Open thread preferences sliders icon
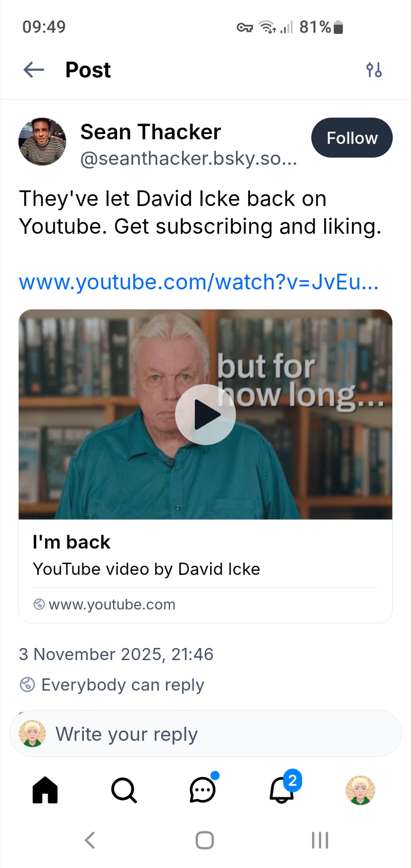 click(x=374, y=69)
